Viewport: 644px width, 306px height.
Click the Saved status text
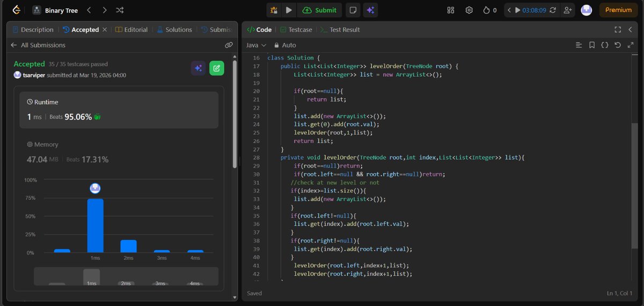click(254, 293)
